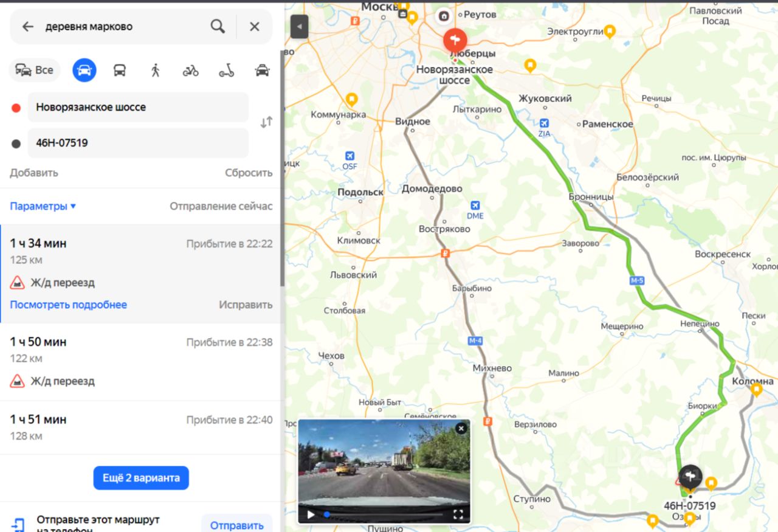The width and height of the screenshot is (778, 532).
Task: Select the taxi route icon
Action: pyautogui.click(x=262, y=71)
